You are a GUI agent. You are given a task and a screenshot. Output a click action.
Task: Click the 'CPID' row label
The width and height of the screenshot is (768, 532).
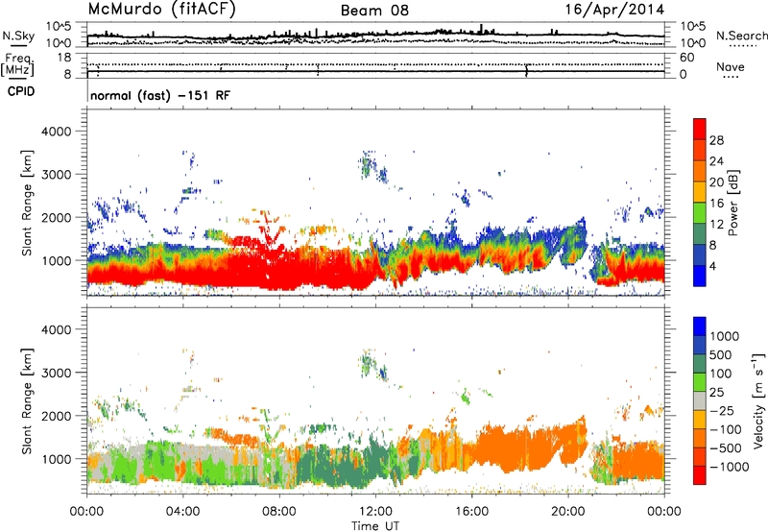coord(21,91)
